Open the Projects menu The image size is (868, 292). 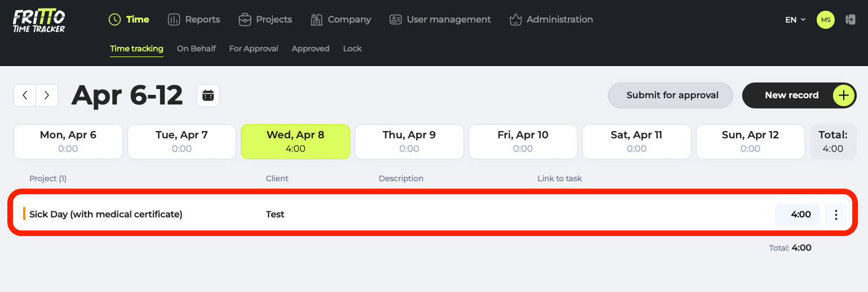pyautogui.click(x=265, y=20)
